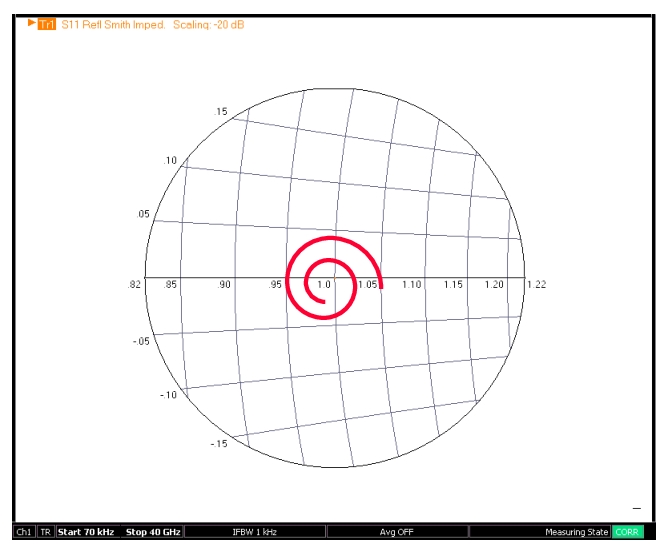This screenshot has width=668, height=551.
Task: Open the Start 70 kHz frequency field
Action: tap(86, 532)
